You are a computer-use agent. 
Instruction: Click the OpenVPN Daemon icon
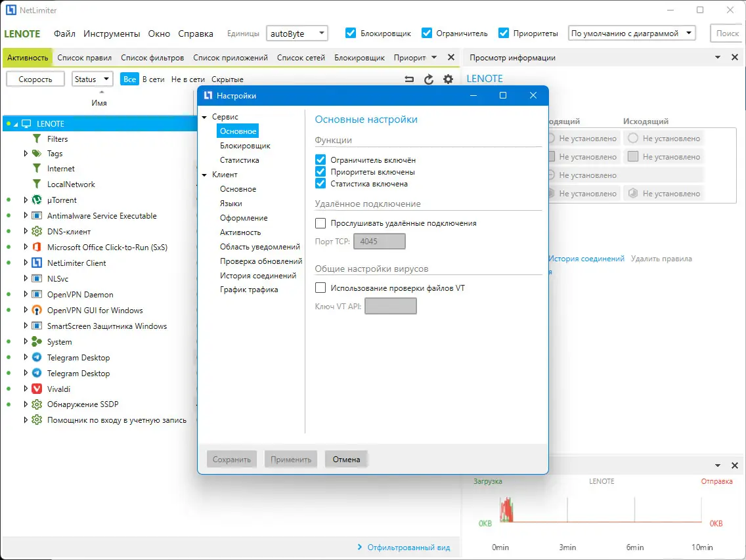37,294
